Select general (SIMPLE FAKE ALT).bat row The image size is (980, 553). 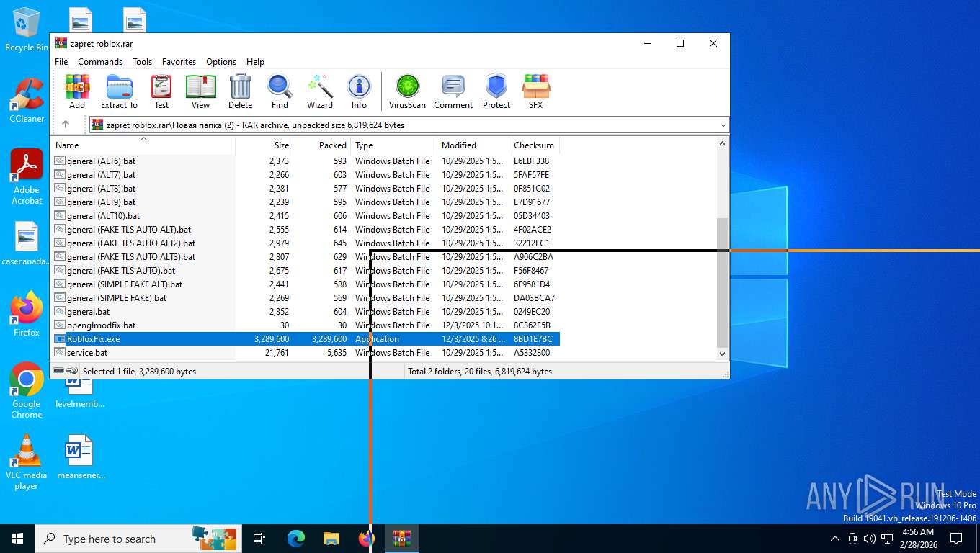click(306, 284)
